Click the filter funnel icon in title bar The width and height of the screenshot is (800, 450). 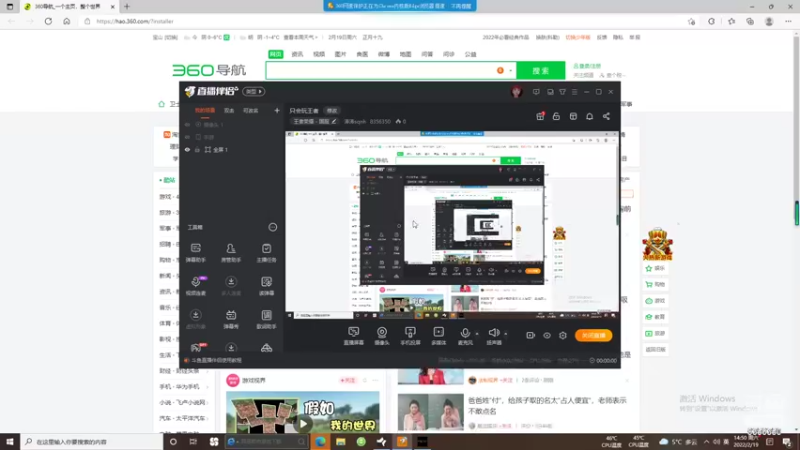coord(562,92)
